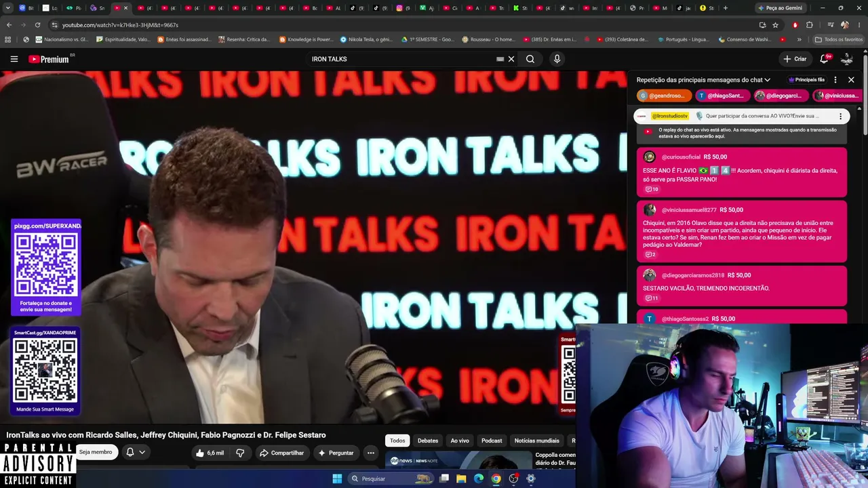Open replies on viniciussamuel8277's super chat

[x=650, y=254]
